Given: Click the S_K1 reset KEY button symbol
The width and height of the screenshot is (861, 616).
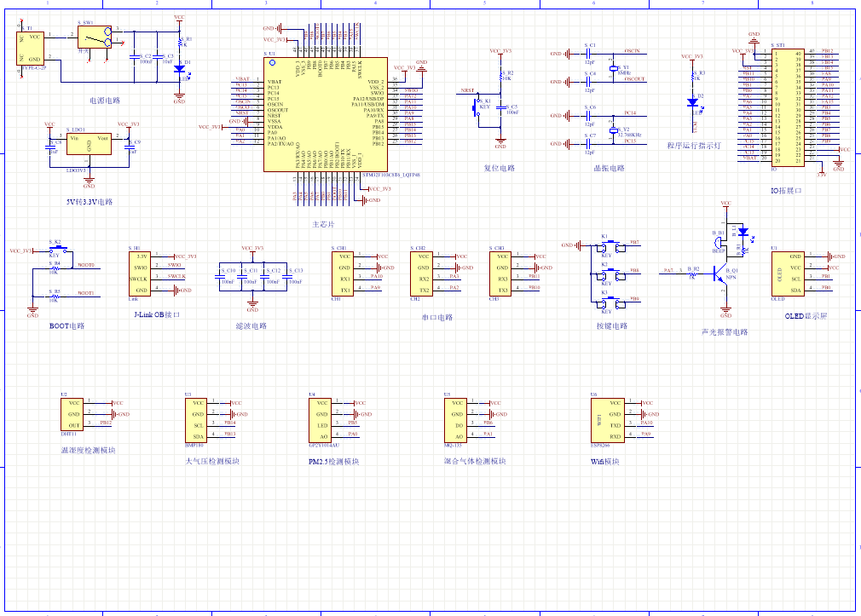Looking at the screenshot, I should (x=477, y=107).
